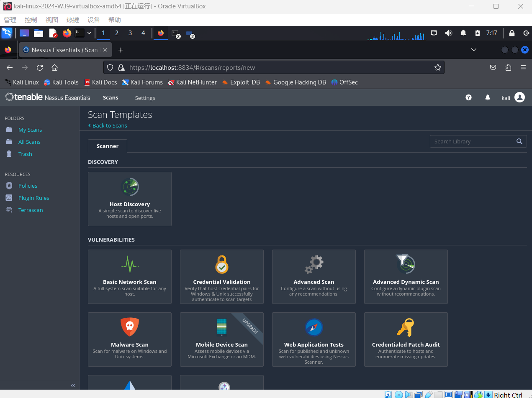Open VirtualBox 控制 menu
Image resolution: width=532 pixels, height=398 pixels.
pos(31,20)
